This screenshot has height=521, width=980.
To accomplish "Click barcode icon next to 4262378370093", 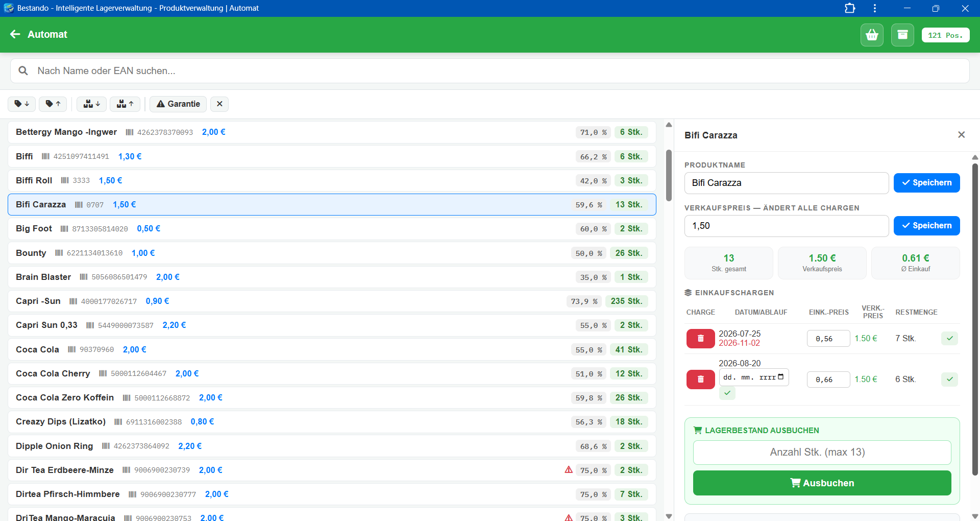I will 130,132.
